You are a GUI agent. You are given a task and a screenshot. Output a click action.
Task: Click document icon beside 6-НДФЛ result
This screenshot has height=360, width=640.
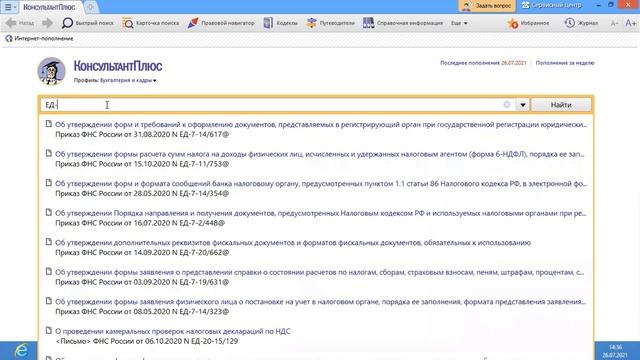[x=49, y=153]
